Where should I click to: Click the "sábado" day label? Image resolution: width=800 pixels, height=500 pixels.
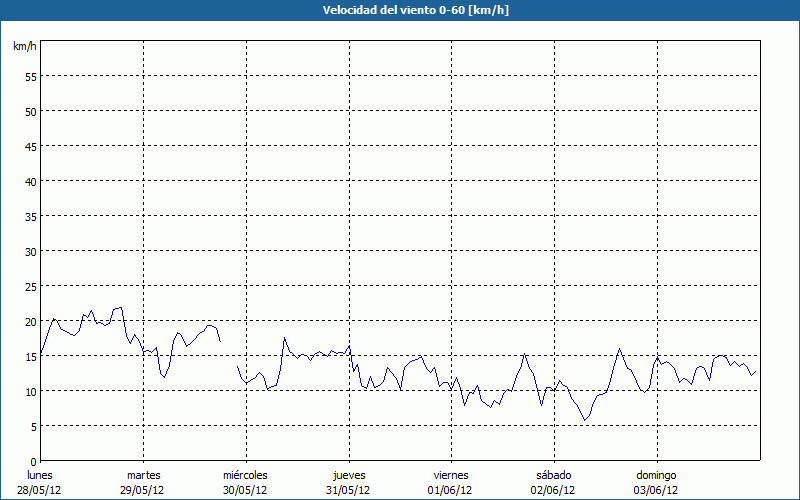553,475
